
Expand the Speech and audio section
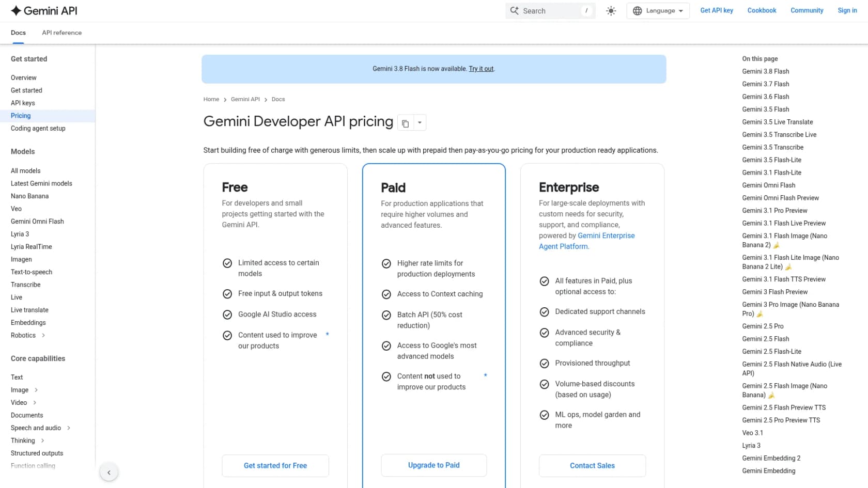[x=69, y=428]
